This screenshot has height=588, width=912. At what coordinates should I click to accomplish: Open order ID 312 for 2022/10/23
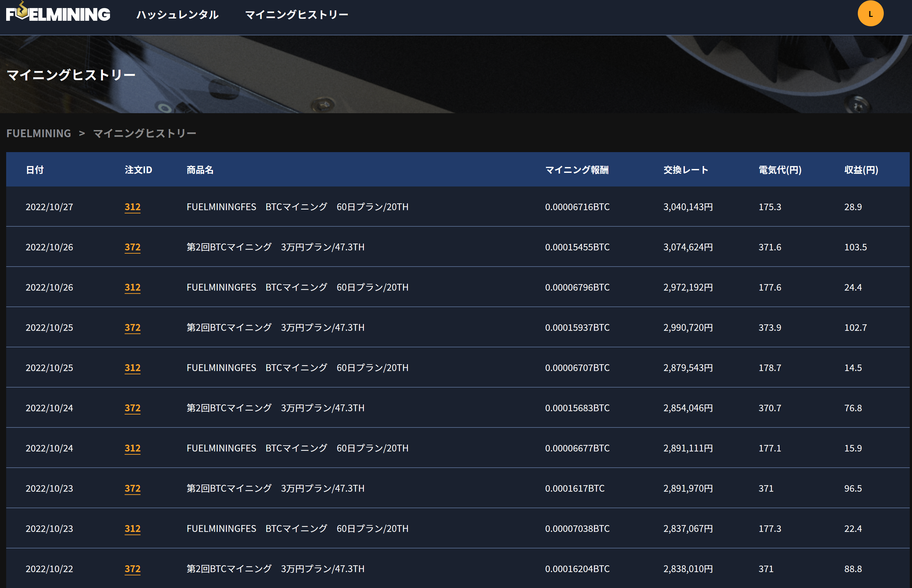132,528
